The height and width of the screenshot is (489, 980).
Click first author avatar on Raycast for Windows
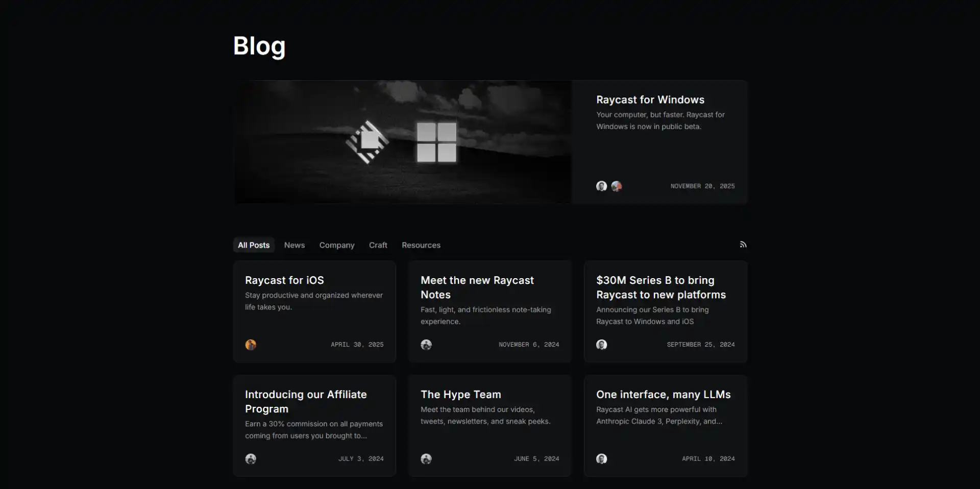[602, 186]
